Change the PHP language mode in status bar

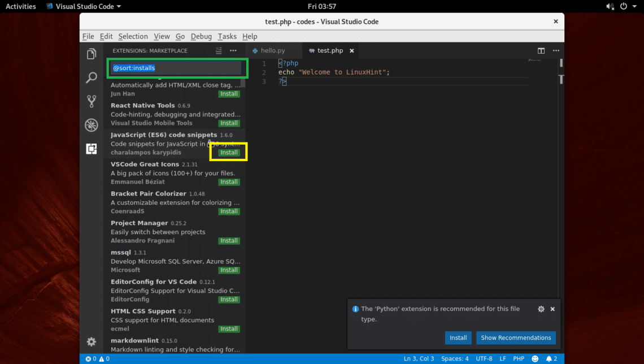(x=519, y=358)
